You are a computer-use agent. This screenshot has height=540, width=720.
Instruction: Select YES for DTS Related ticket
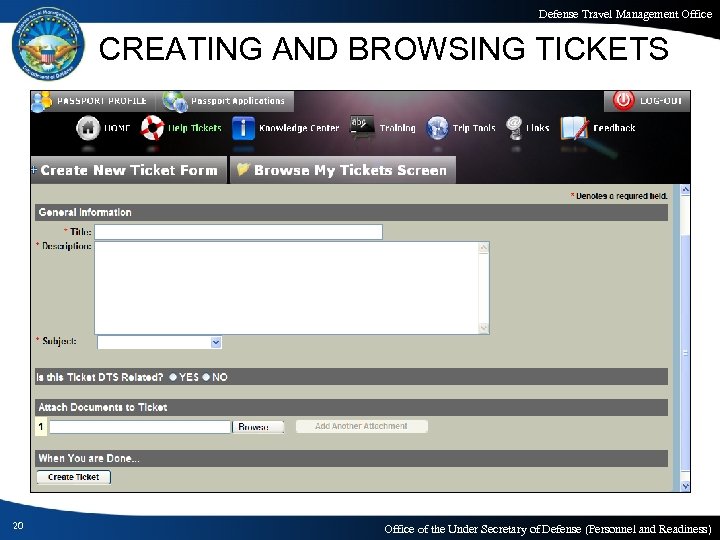point(173,377)
